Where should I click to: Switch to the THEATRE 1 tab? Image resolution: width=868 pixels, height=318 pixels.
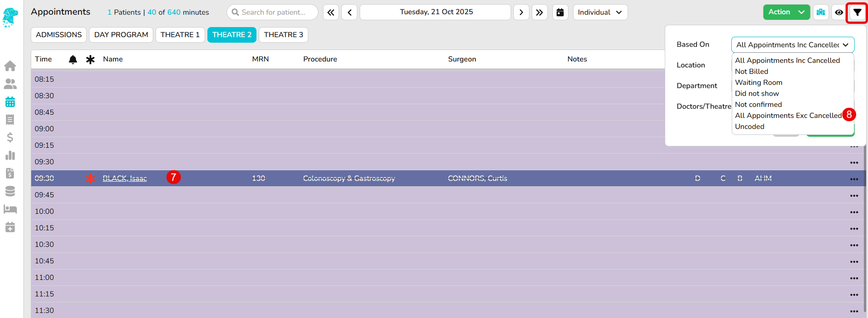click(180, 35)
